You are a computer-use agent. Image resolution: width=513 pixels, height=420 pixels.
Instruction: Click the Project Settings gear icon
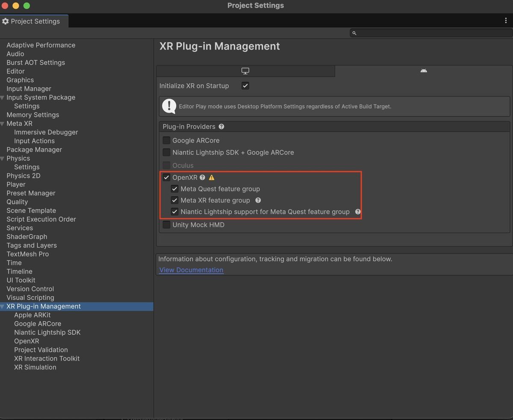[6, 21]
